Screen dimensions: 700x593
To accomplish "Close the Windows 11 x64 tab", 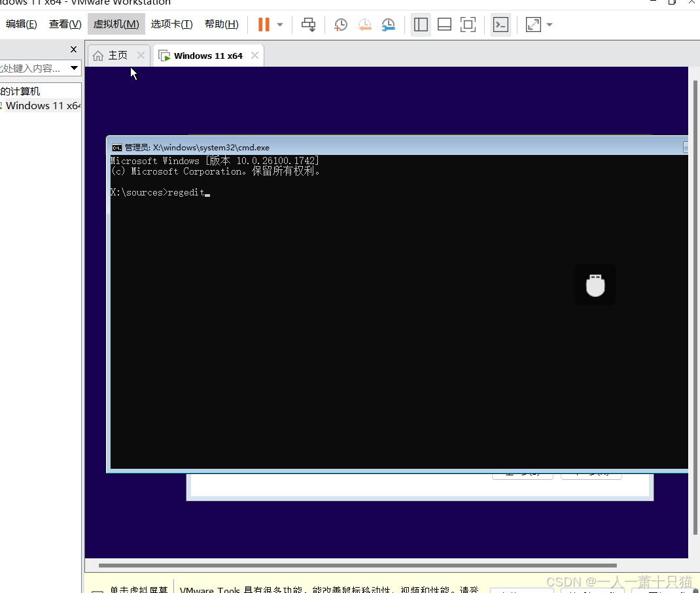I will (x=254, y=56).
